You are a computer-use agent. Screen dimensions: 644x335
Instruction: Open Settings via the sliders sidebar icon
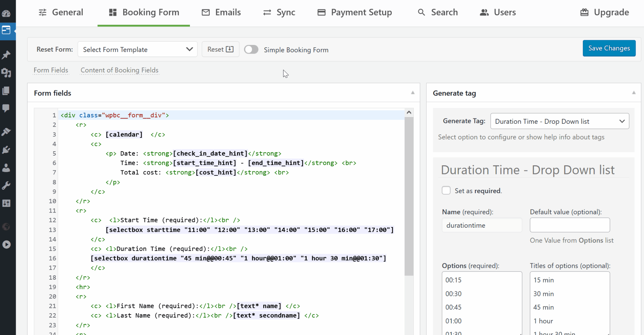point(6,203)
